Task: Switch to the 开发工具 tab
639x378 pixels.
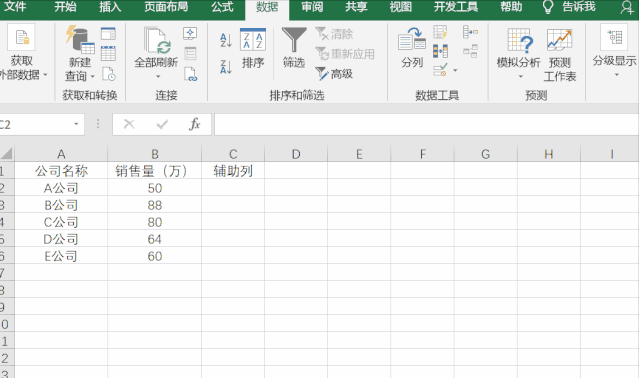Action: coord(456,7)
